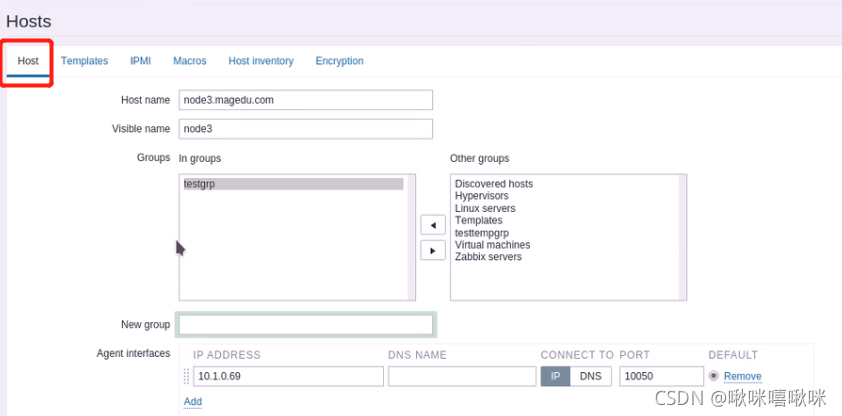Click the Other groups list scrollbar
The height and width of the screenshot is (416, 842).
[683, 237]
